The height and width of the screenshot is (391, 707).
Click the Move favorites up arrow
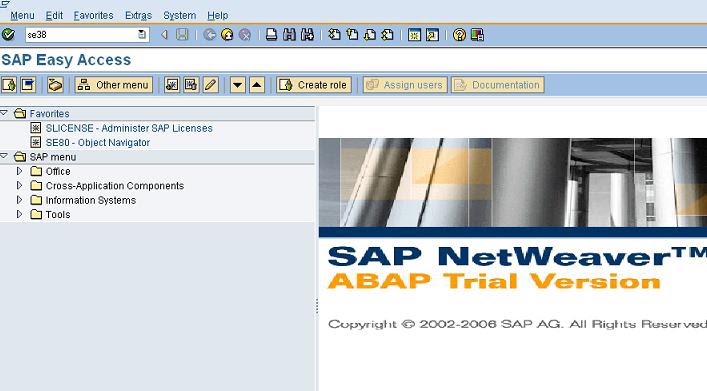[257, 85]
